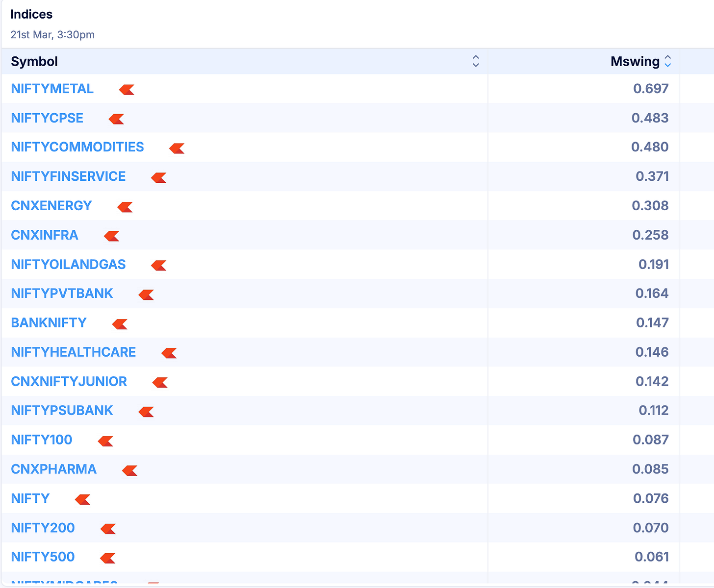Image resolution: width=714 pixels, height=588 pixels.
Task: Select the Mswing value 0.085
Action: [650, 469]
